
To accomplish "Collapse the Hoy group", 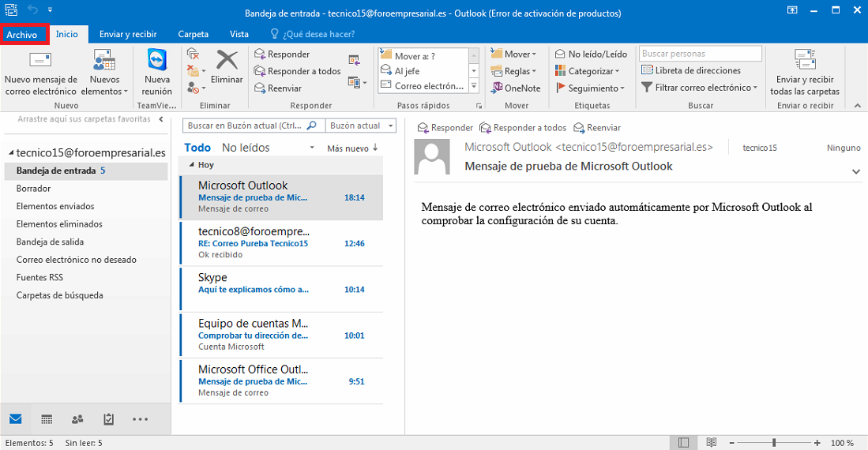I will pos(192,165).
